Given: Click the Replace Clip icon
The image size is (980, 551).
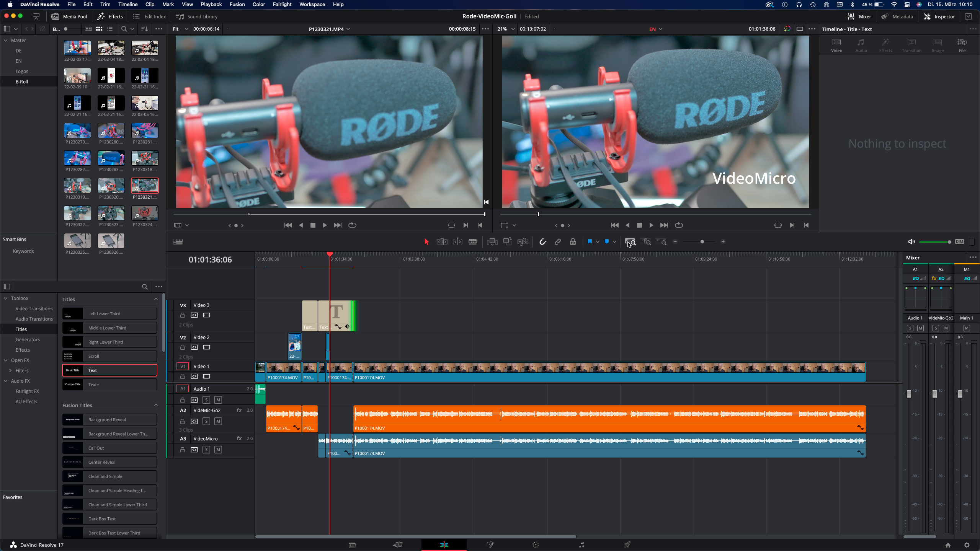Looking at the screenshot, I should [523, 241].
